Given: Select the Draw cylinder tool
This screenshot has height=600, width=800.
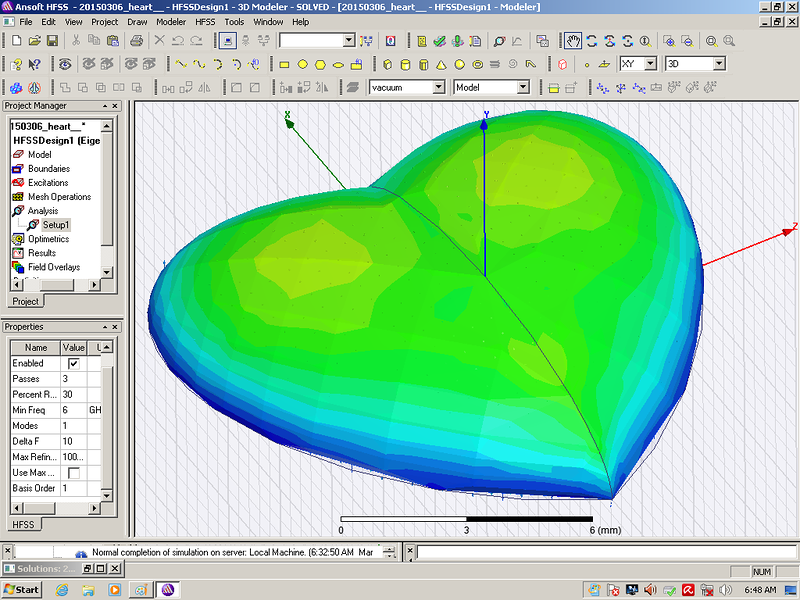Looking at the screenshot, I should coord(405,64).
